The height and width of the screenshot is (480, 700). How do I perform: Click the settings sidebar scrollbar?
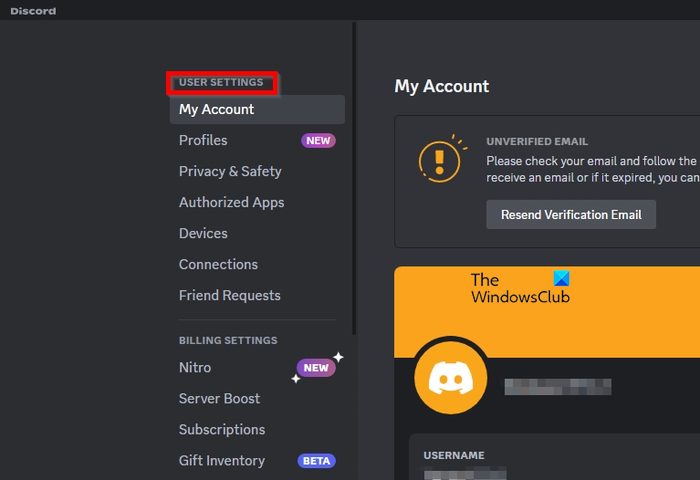coord(354,180)
